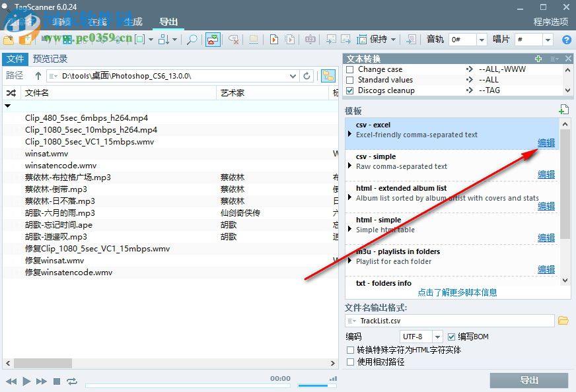Image resolution: width=576 pixels, height=392 pixels.
Task: Open the search magnifier tool
Action: tap(192, 40)
